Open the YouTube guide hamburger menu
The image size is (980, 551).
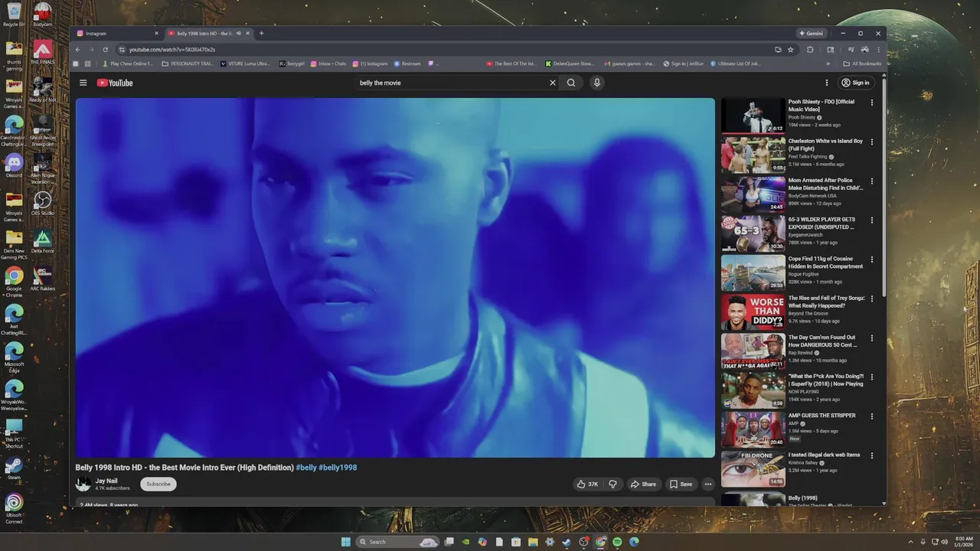click(x=83, y=83)
